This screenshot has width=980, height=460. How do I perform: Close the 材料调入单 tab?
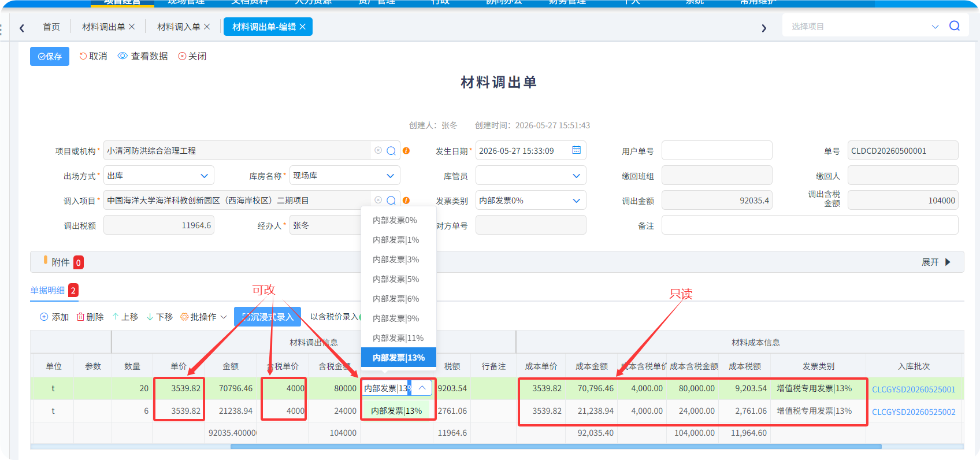tap(207, 27)
